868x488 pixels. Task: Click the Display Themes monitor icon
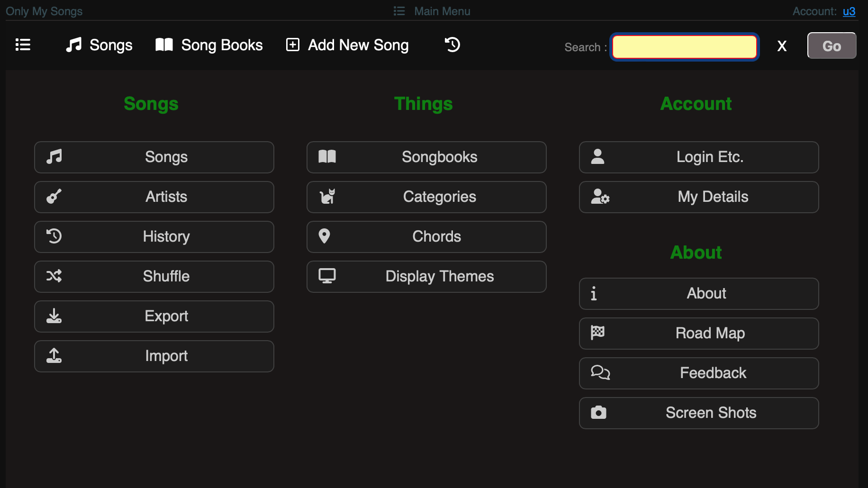pyautogui.click(x=327, y=276)
